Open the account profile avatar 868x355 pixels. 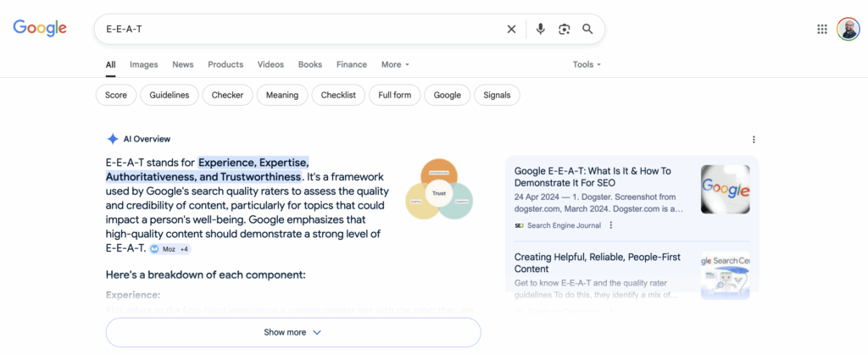(848, 30)
